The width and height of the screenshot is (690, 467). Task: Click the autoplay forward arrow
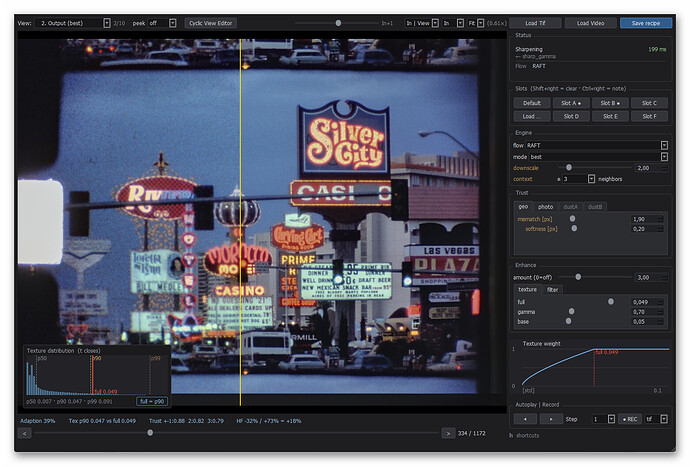pyautogui.click(x=551, y=419)
